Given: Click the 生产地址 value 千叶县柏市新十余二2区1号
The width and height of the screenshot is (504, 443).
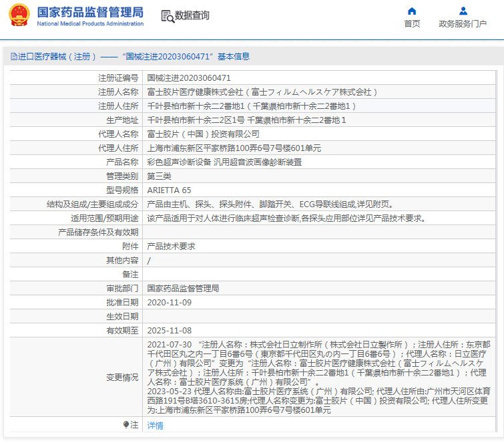Looking at the screenshot, I should (x=246, y=120).
